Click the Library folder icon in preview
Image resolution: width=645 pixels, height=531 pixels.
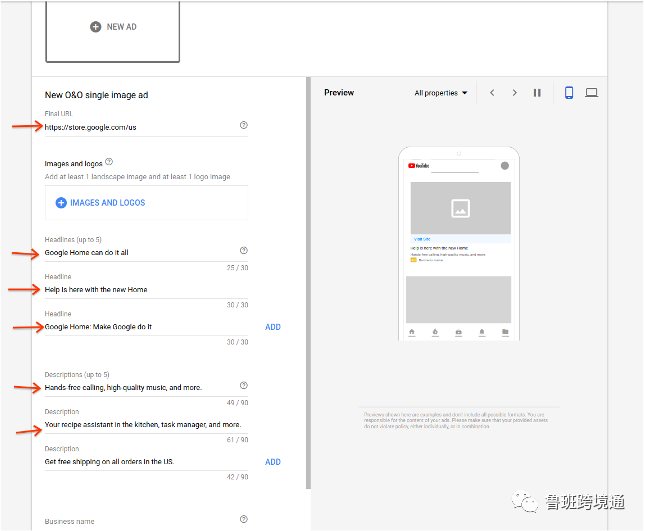pos(505,332)
